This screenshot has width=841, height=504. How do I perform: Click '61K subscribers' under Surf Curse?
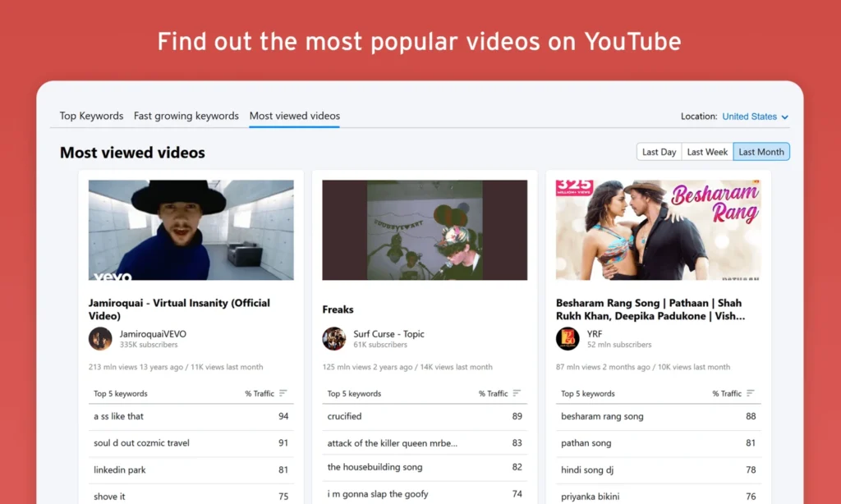click(380, 345)
